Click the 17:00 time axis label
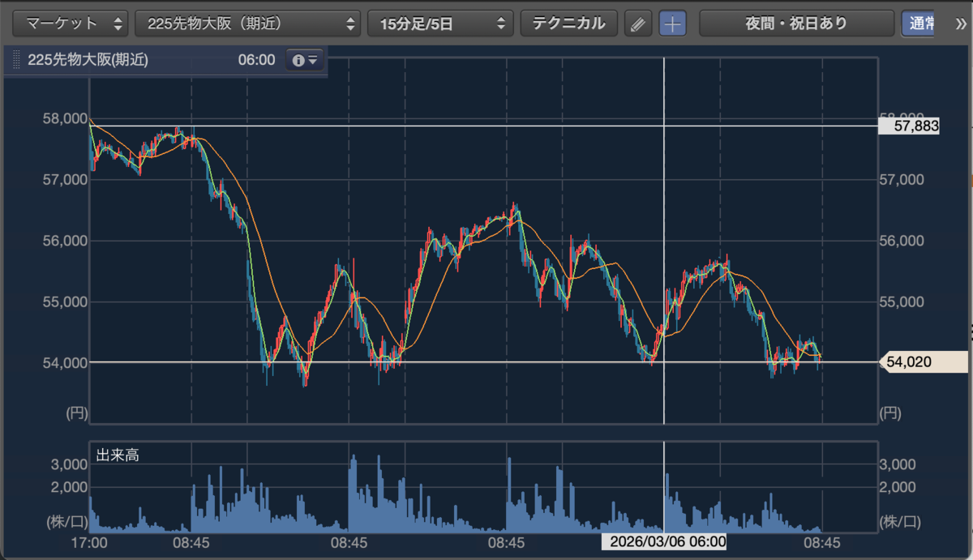 pyautogui.click(x=89, y=541)
